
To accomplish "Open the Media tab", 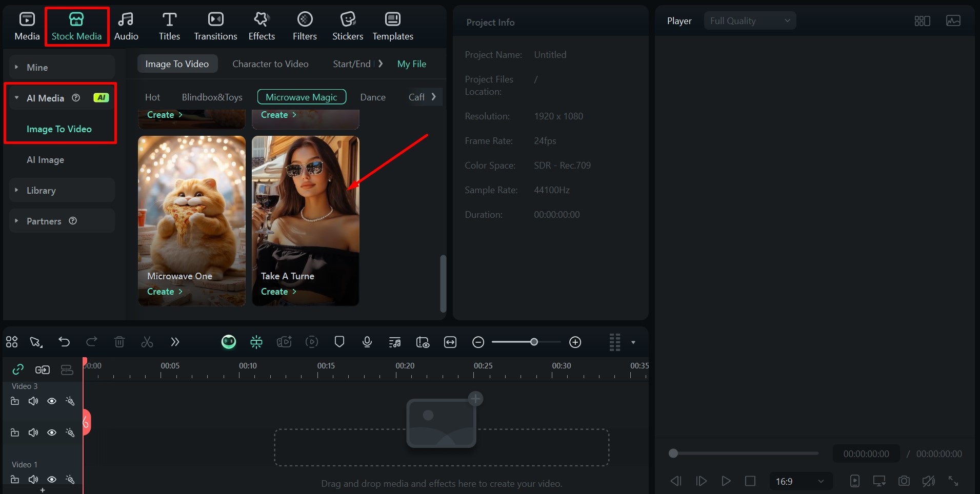I will tap(27, 26).
